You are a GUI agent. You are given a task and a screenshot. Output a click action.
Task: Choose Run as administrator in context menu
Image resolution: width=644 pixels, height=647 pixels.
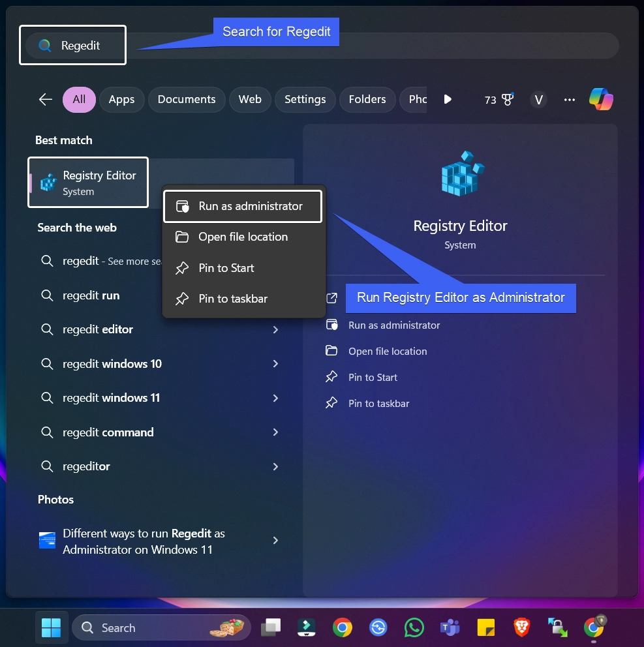click(x=243, y=206)
